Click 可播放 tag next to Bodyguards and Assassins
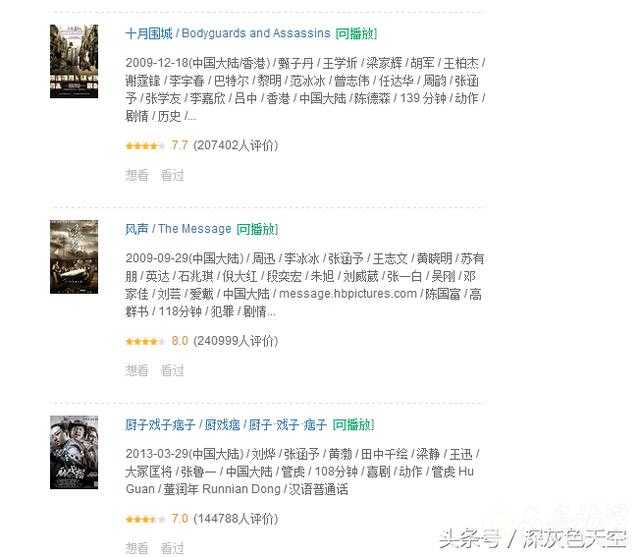Screen dimensions: 640x557 pos(356,33)
